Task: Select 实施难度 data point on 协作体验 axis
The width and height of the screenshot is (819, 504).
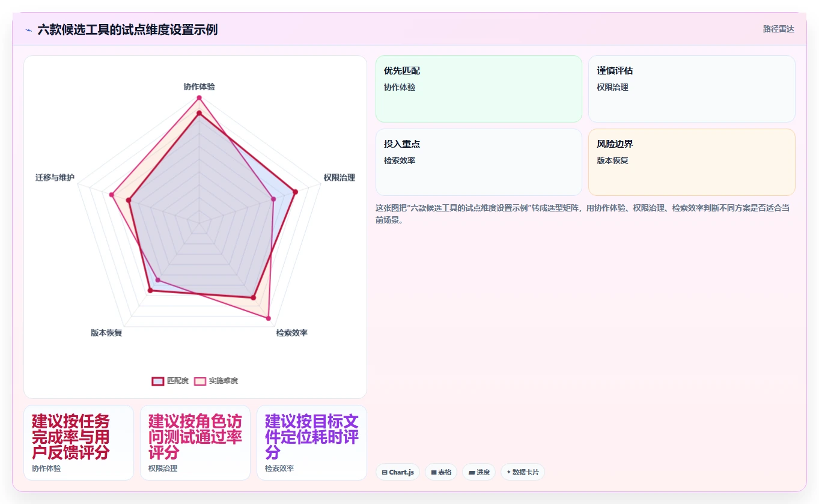Action: (x=199, y=98)
